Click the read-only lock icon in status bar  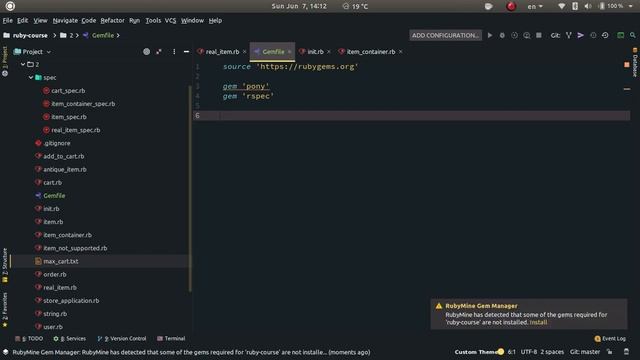pyautogui.click(x=609, y=352)
